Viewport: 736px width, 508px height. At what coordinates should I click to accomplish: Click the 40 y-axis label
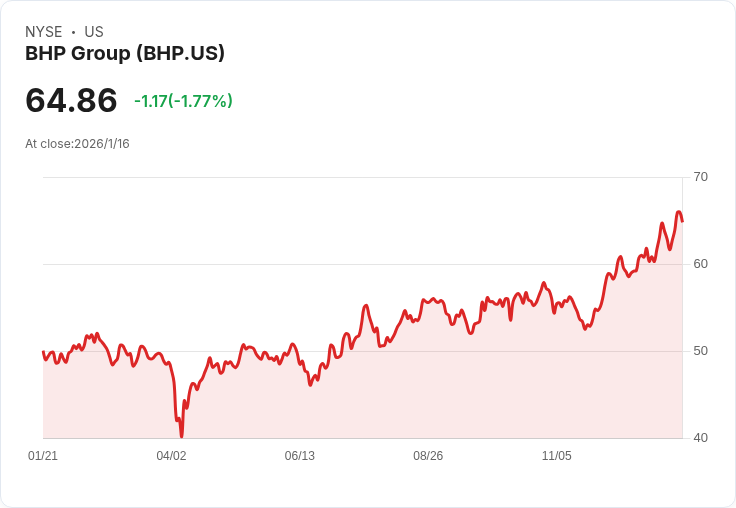pos(700,438)
